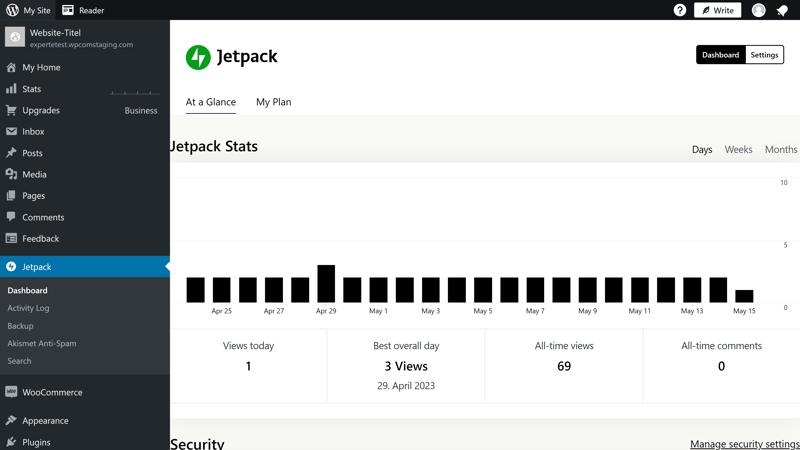Click the Feedback form icon
Image resolution: width=800 pixels, height=450 pixels.
[11, 238]
